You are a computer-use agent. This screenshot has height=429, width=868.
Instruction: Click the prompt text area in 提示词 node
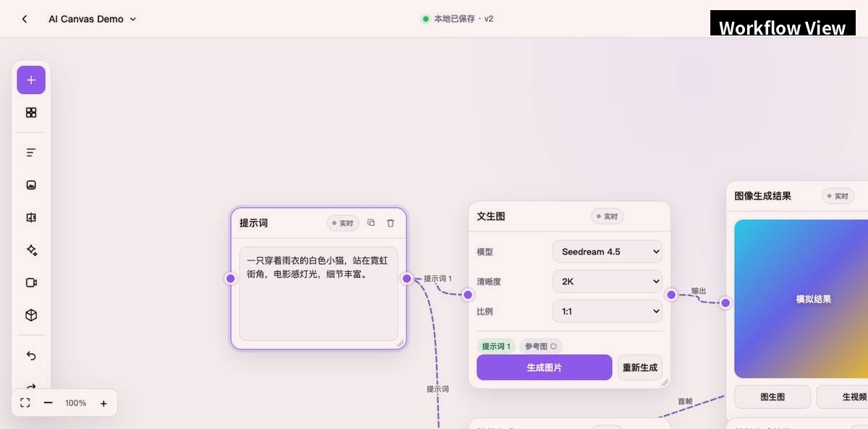319,294
